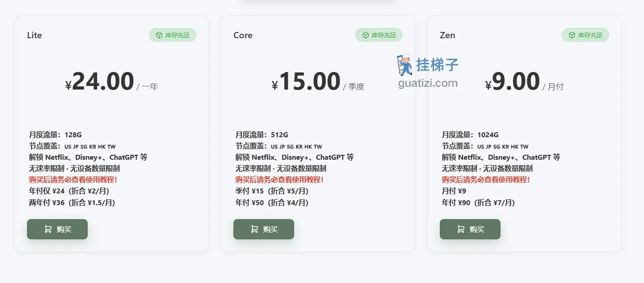Viewport: 644px width, 283px height.
Task: Click the red tutorial notice in Zen card
Action: point(486,180)
